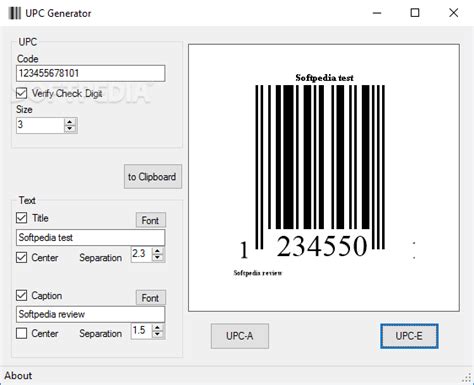Click the window resize grip icon
Viewport: 474px width, 385px height.
467,378
